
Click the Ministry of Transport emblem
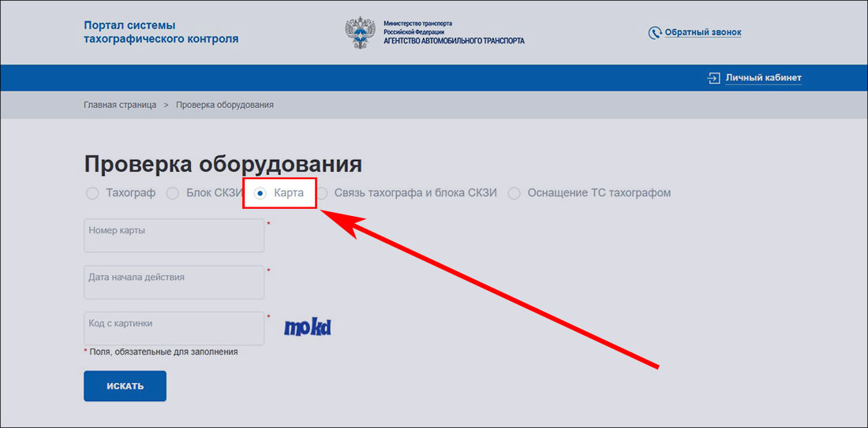(x=361, y=32)
